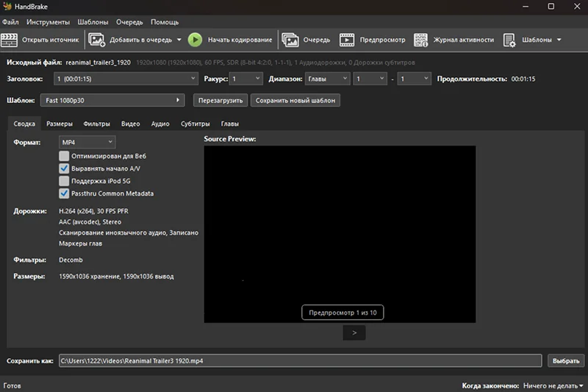Switch to the Фильтры tab

97,124
